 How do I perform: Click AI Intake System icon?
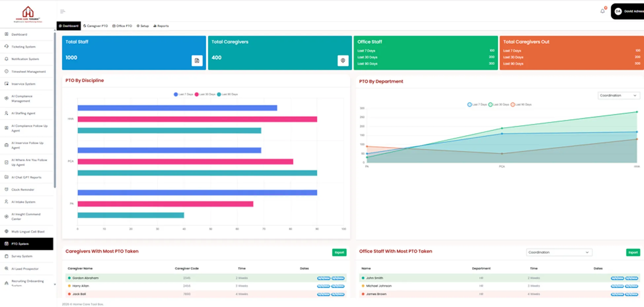coord(6,201)
